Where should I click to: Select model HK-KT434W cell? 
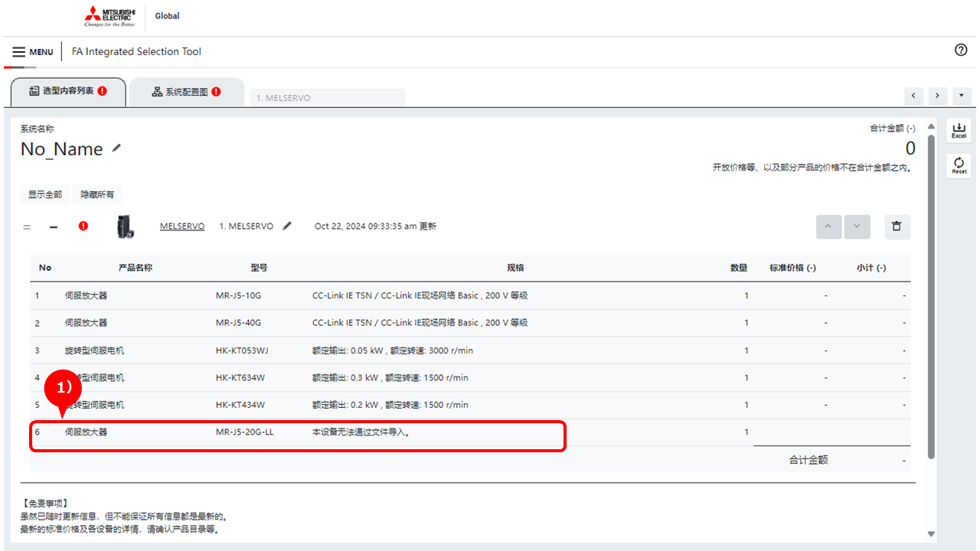click(240, 405)
